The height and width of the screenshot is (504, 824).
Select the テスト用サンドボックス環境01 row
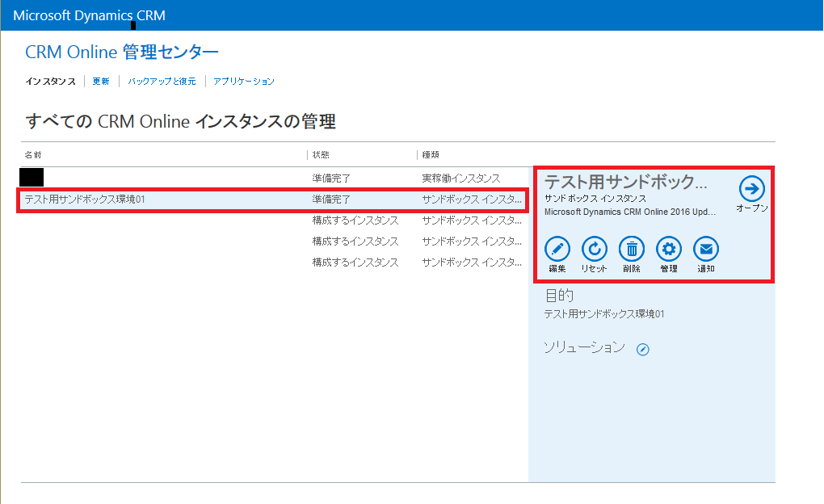273,199
